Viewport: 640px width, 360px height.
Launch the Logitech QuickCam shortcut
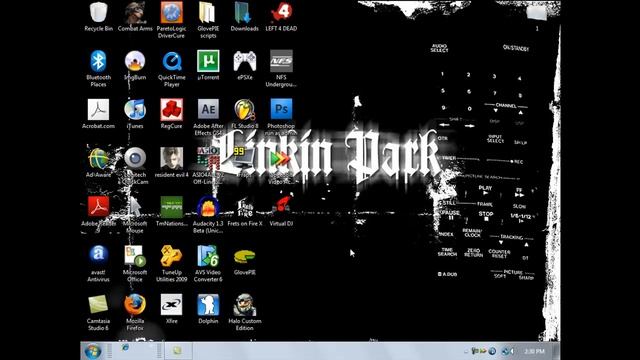[x=135, y=166]
